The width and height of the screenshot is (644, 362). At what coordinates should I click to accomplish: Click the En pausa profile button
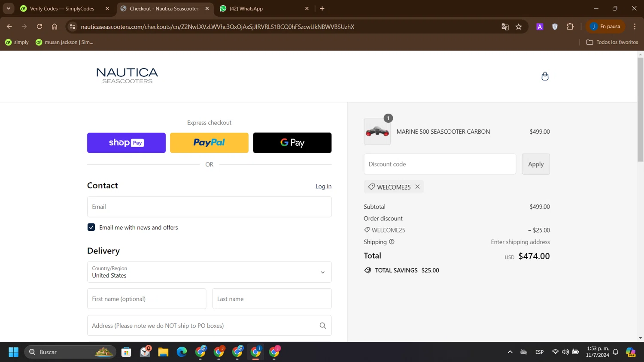click(606, 27)
